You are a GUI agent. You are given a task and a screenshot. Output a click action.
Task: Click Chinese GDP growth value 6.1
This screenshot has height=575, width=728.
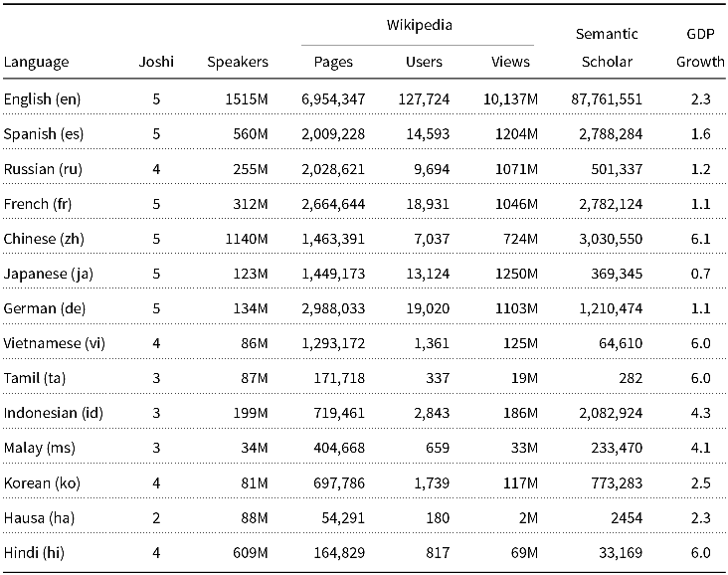coord(700,239)
